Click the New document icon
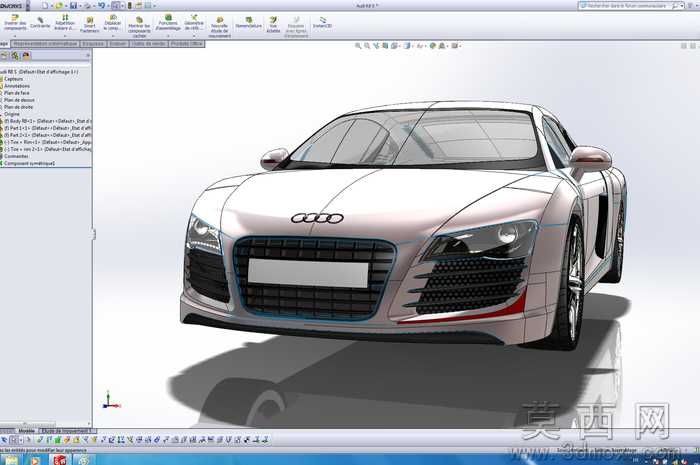This screenshot has width=700, height=465. (x=45, y=5)
